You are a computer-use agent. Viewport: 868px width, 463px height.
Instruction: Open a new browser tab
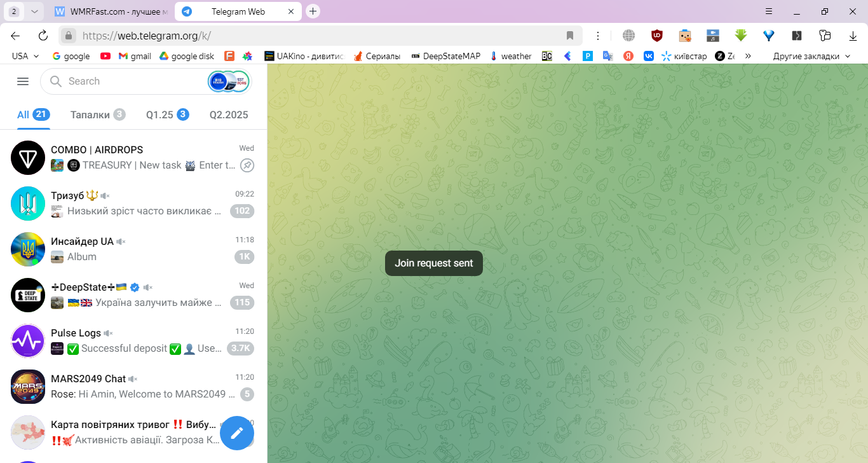coord(313,11)
